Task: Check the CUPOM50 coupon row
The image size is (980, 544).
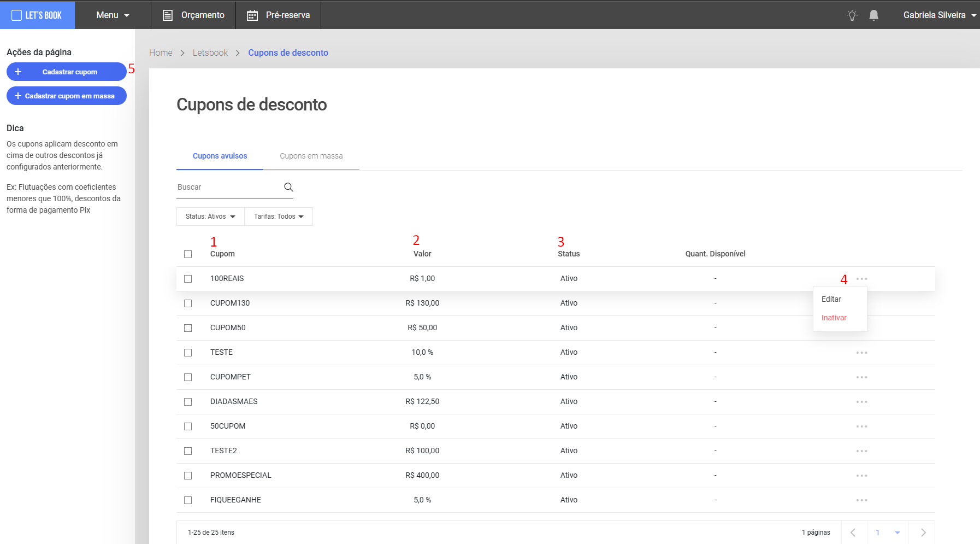Action: pyautogui.click(x=188, y=328)
